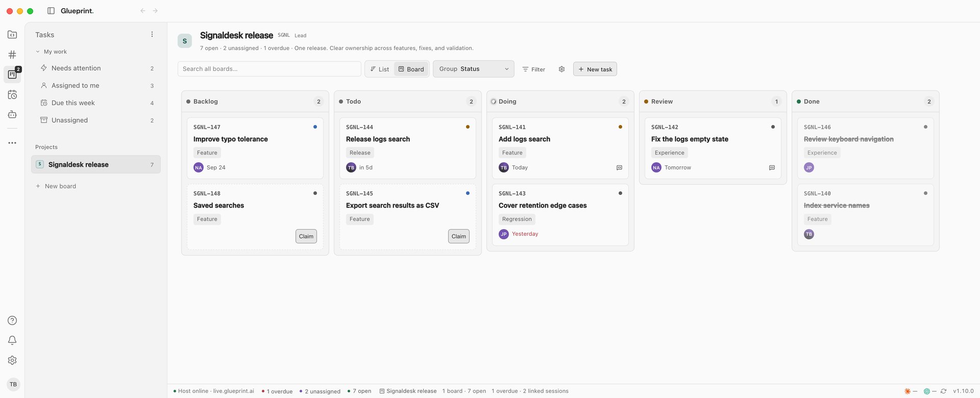Click Host online status in status bar
This screenshot has height=398, width=980.
pyautogui.click(x=213, y=391)
